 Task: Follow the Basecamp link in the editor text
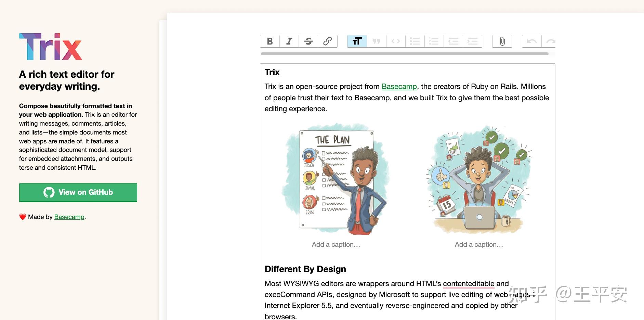tap(399, 87)
